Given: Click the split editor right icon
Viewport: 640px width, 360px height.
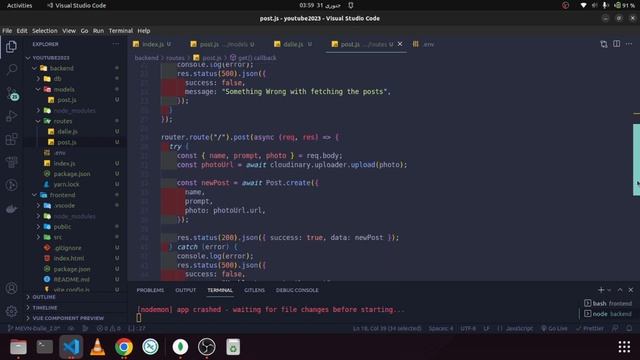Looking at the screenshot, I should pos(616,44).
